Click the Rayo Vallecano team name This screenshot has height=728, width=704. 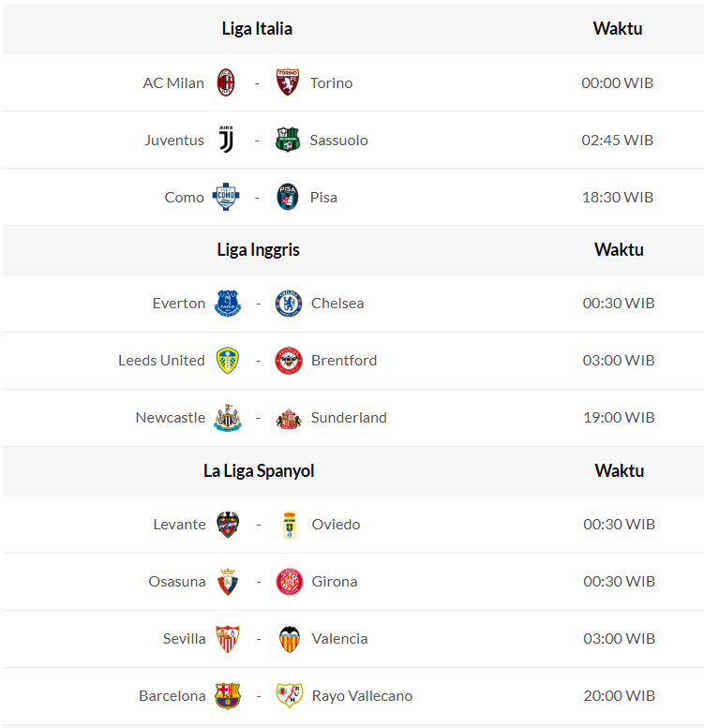(x=362, y=695)
